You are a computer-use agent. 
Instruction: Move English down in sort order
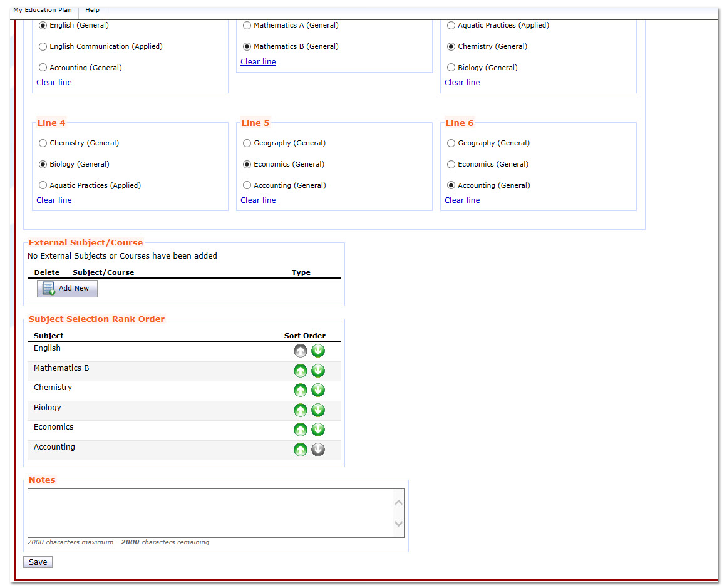point(318,351)
